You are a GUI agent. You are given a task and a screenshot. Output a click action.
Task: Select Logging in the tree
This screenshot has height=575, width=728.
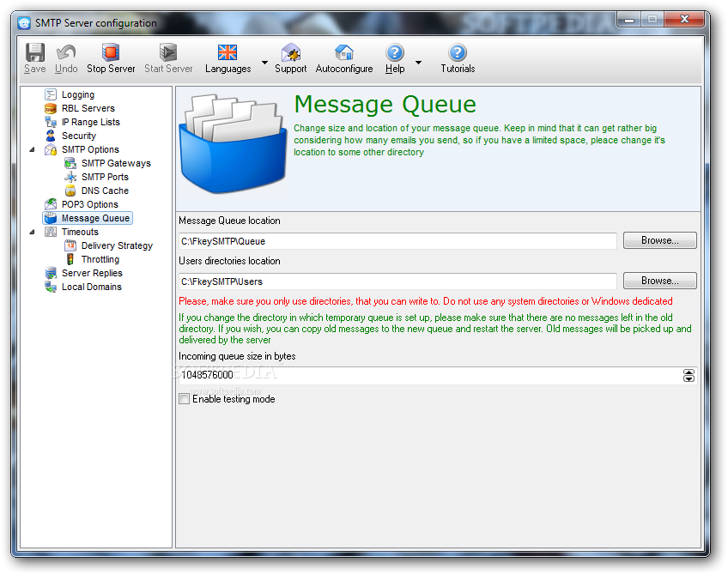pos(78,94)
